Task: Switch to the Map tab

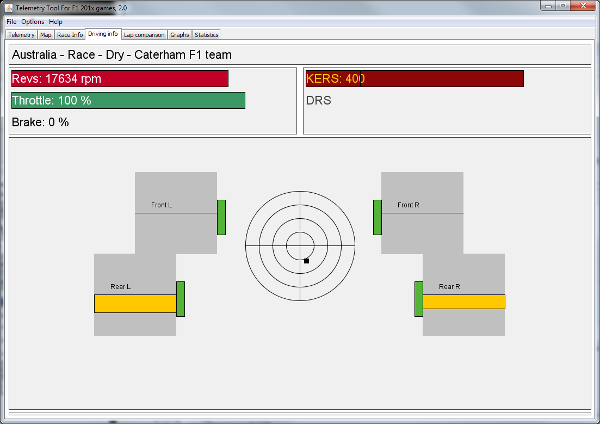Action: click(46, 35)
